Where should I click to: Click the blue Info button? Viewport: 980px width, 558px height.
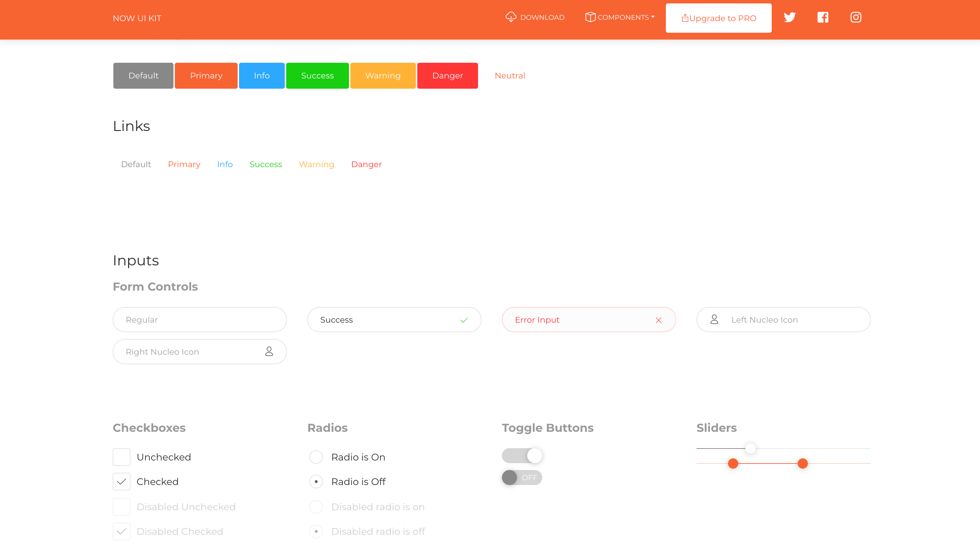click(x=262, y=75)
